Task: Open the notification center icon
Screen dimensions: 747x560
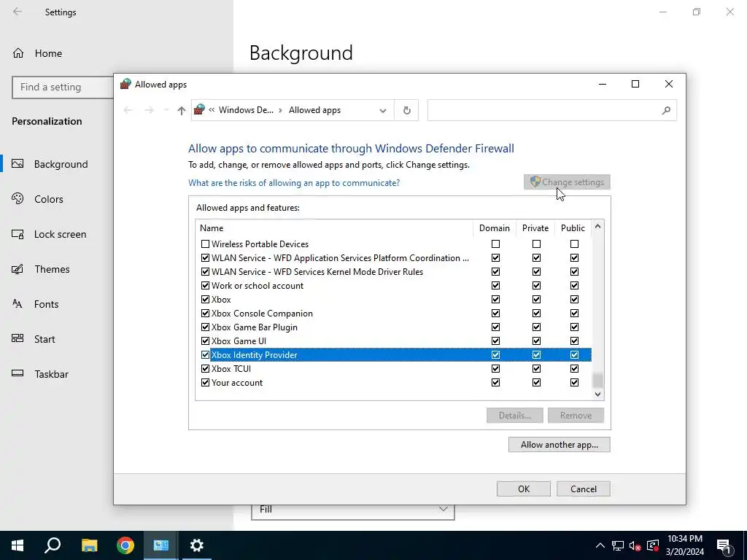Action: (x=724, y=545)
